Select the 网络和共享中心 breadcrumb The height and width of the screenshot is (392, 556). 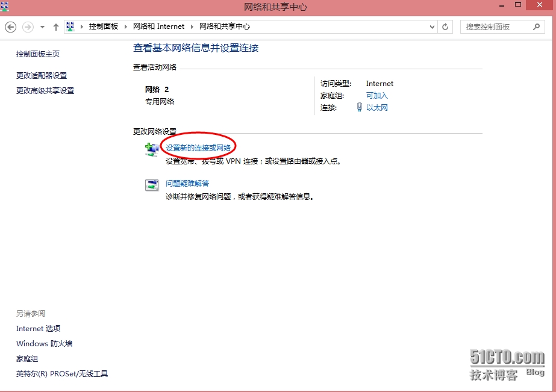pos(225,26)
